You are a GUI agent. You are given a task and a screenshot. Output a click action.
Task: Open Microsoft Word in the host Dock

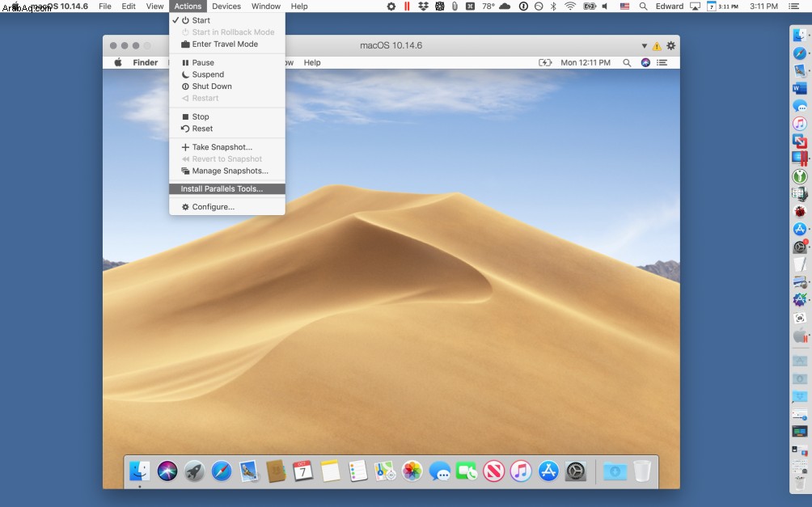(x=800, y=89)
